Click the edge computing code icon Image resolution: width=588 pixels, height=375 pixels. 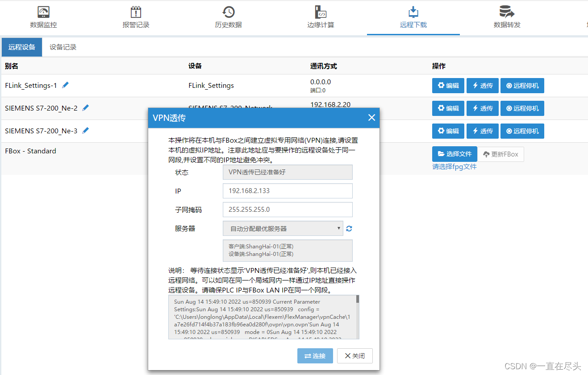[x=321, y=12]
